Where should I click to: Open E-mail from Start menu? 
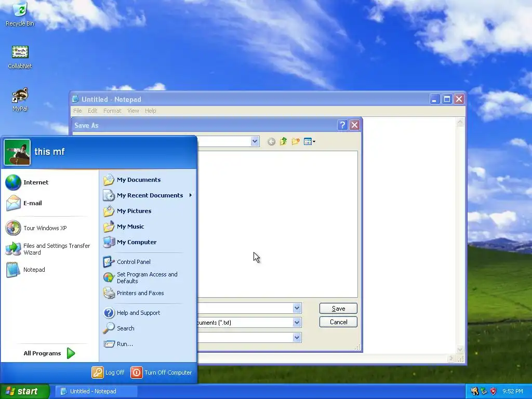click(x=49, y=203)
